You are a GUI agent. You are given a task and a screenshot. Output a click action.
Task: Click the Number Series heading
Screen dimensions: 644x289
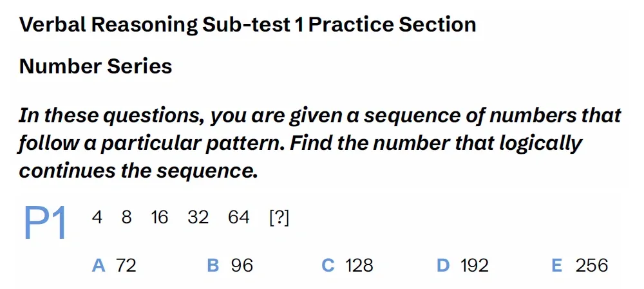click(x=96, y=66)
